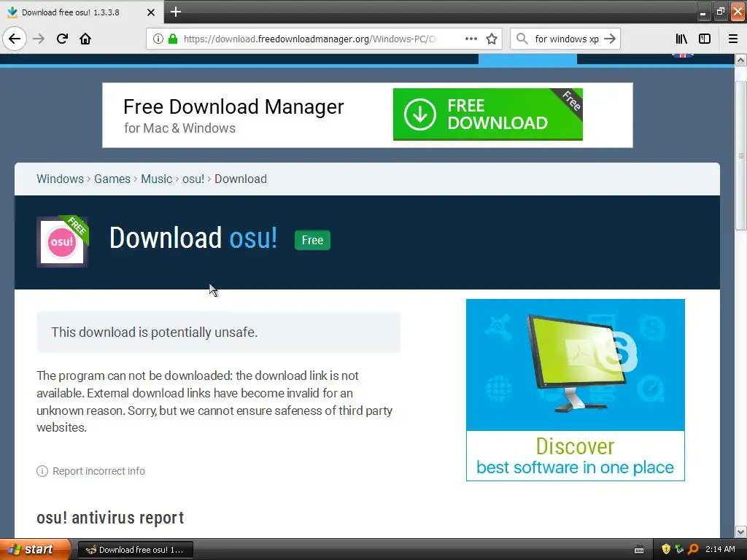Open the Windows start menu

35,550
